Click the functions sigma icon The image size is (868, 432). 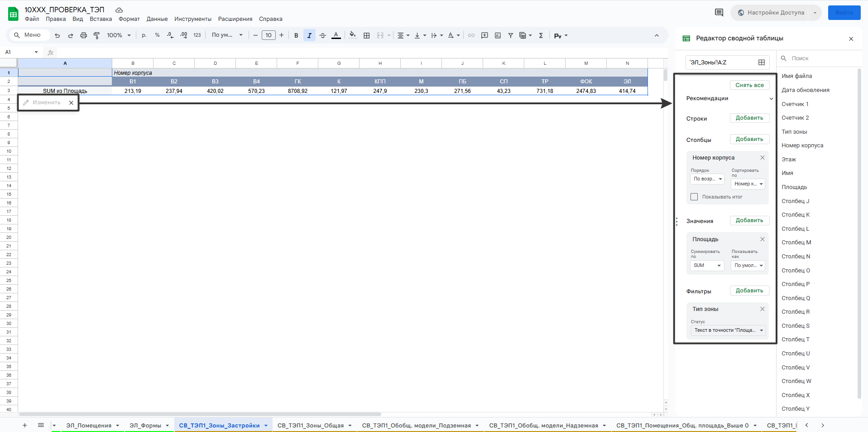click(541, 35)
